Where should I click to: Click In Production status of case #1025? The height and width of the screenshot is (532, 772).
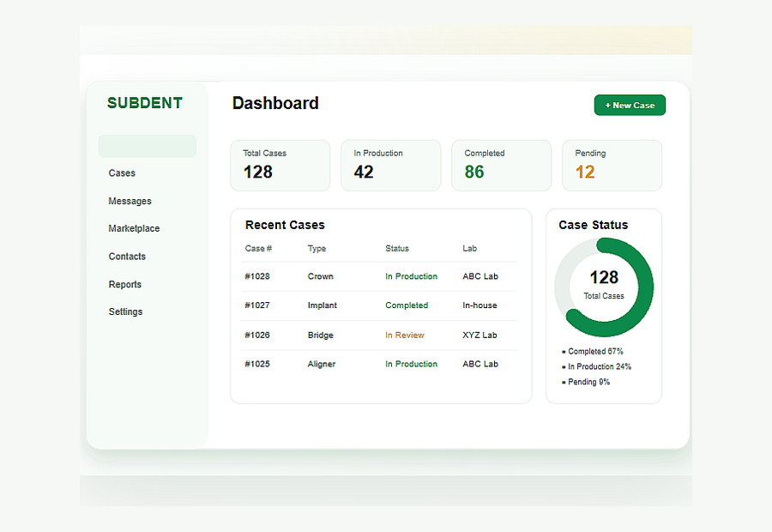click(411, 364)
